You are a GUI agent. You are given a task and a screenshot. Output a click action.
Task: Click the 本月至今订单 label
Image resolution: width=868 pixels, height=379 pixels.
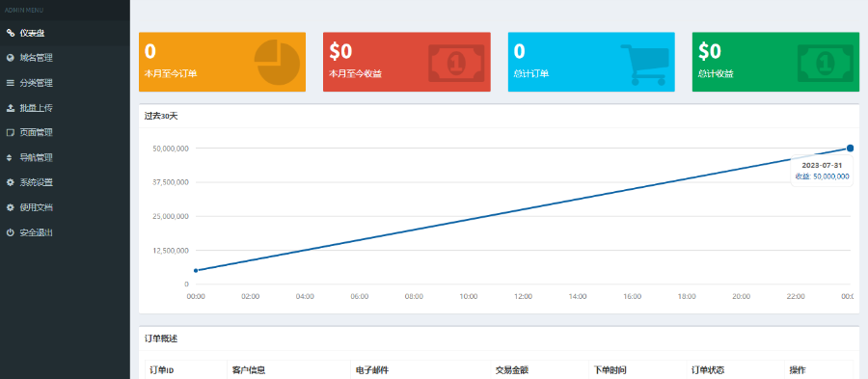(171, 73)
